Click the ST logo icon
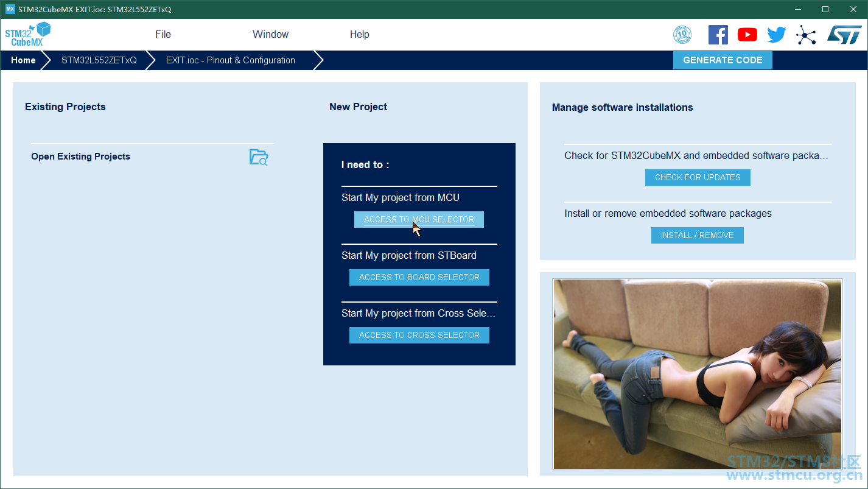The width and height of the screenshot is (868, 489). point(844,35)
